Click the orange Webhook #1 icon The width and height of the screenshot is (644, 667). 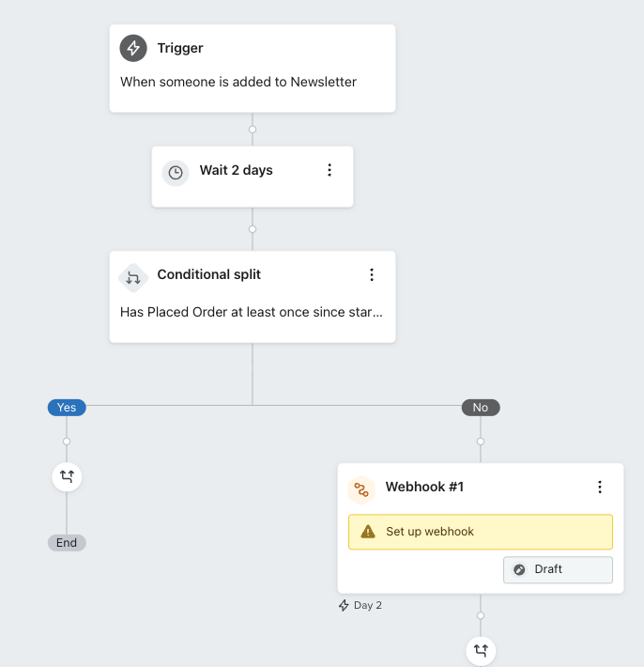361,490
